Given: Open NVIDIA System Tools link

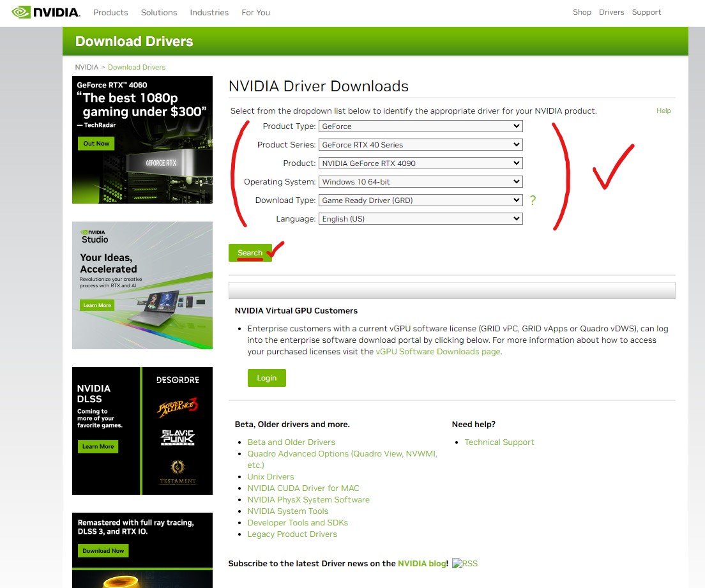Looking at the screenshot, I should point(288,511).
